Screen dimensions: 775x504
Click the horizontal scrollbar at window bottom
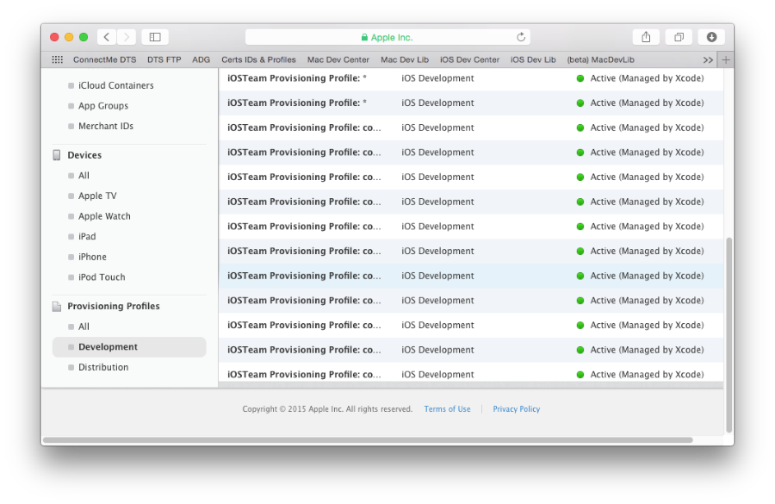click(370, 440)
